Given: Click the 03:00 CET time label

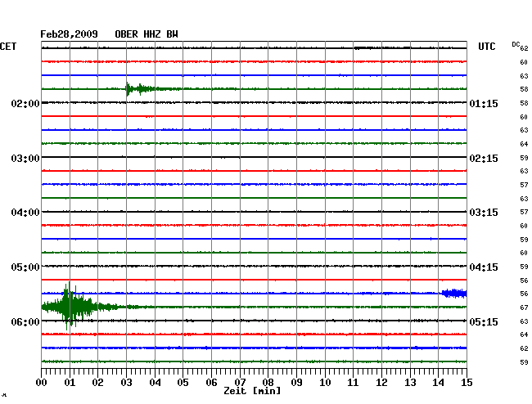Looking at the screenshot, I should (x=25, y=159).
